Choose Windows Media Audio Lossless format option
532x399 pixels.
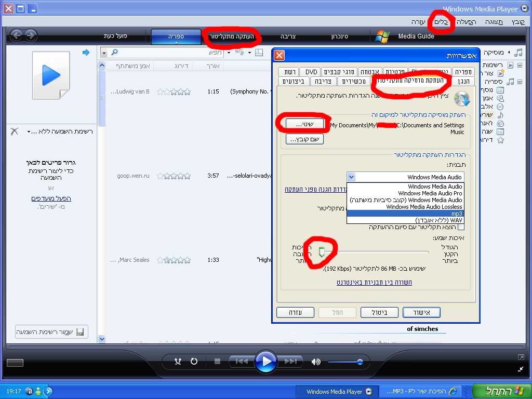405,207
